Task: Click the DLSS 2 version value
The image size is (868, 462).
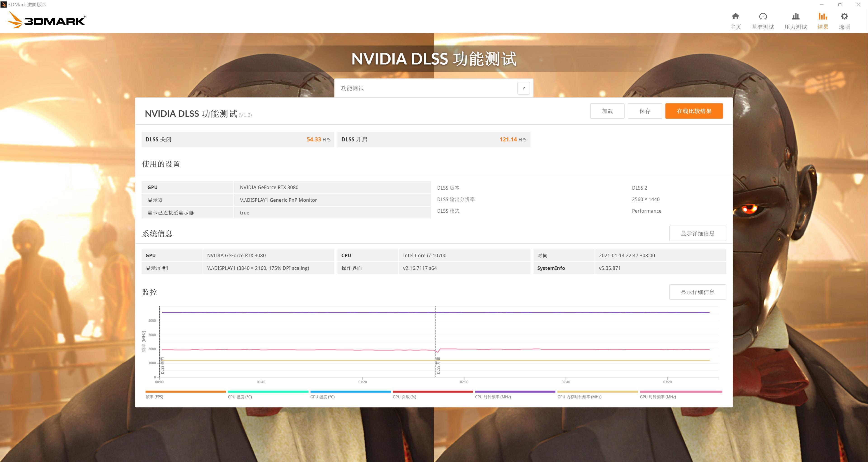Action: [x=639, y=188]
